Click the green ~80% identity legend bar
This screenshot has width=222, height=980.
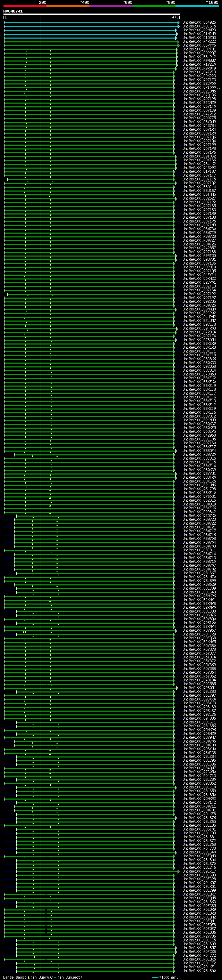click(x=154, y=6)
